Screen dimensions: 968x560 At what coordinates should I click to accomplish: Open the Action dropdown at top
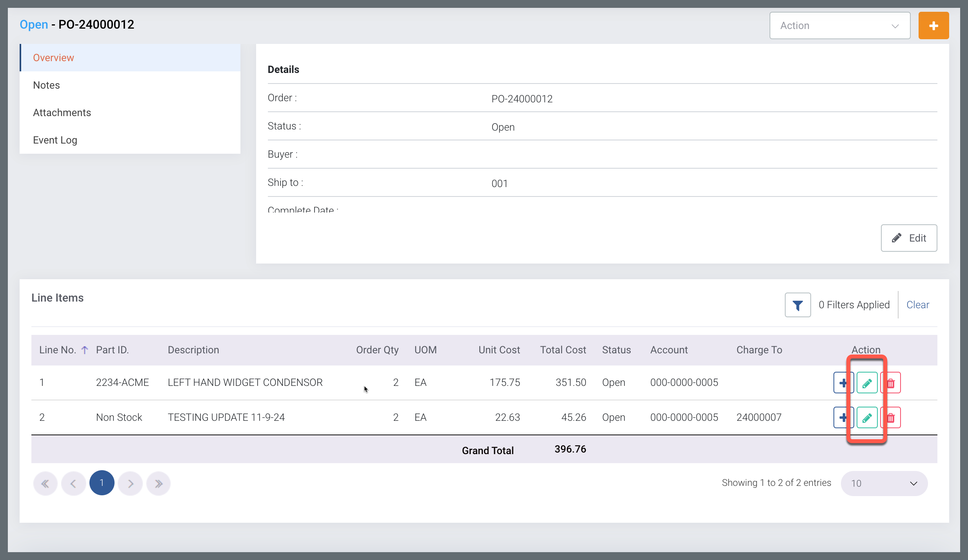click(839, 26)
